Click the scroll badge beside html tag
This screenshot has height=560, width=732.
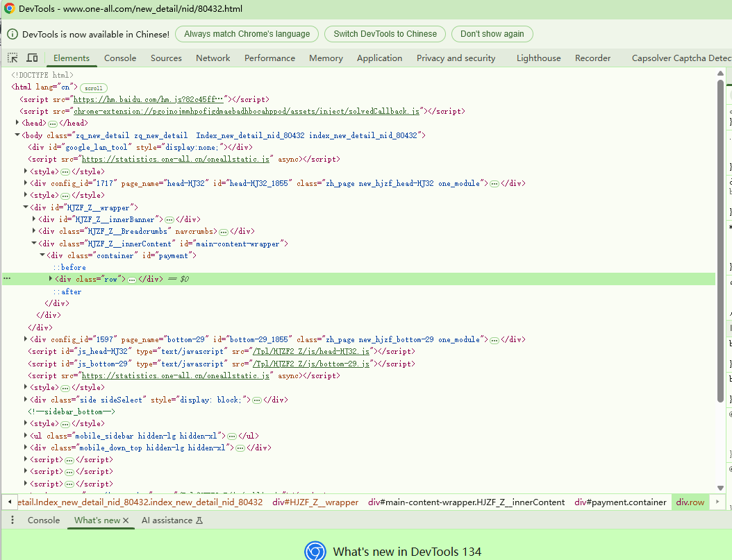(x=93, y=88)
